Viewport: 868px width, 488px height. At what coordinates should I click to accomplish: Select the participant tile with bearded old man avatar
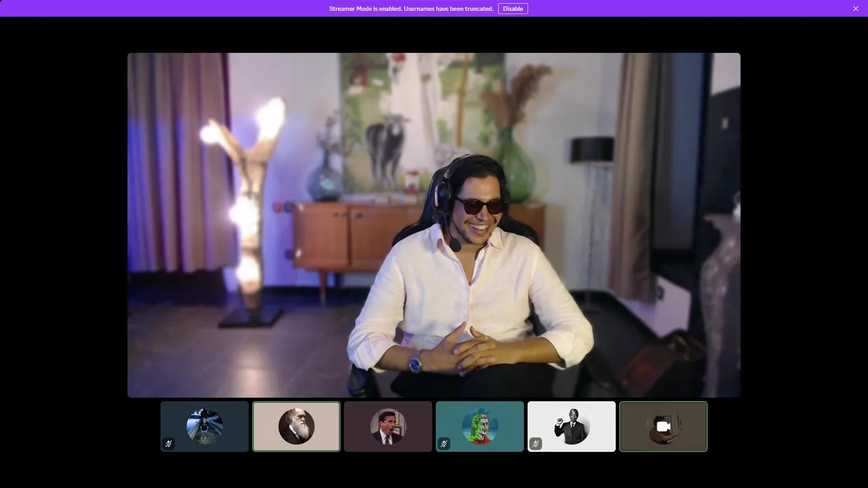296,426
